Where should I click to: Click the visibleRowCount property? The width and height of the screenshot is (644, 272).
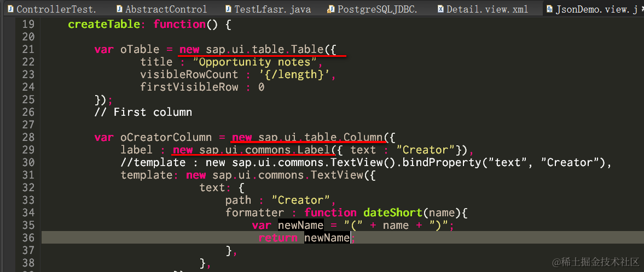coord(189,75)
